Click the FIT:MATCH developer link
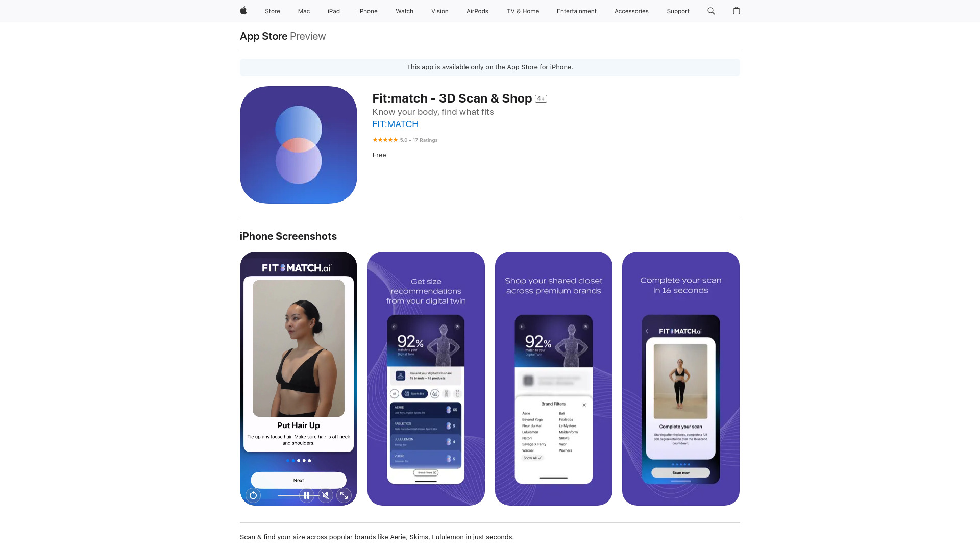 click(x=395, y=124)
